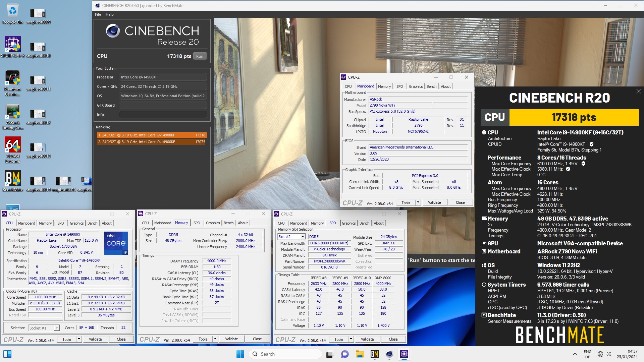Open the network status tray icon
644x362 pixels.
click(x=600, y=354)
